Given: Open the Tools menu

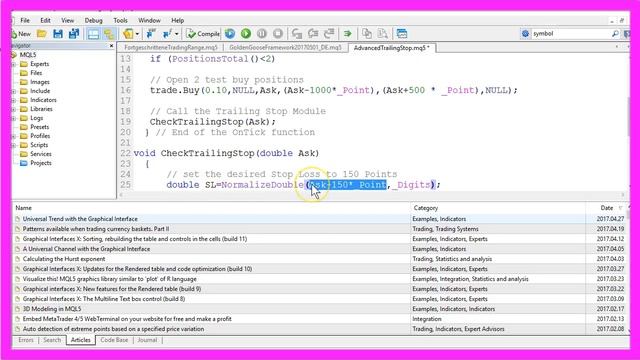Looking at the screenshot, I should coord(120,20).
